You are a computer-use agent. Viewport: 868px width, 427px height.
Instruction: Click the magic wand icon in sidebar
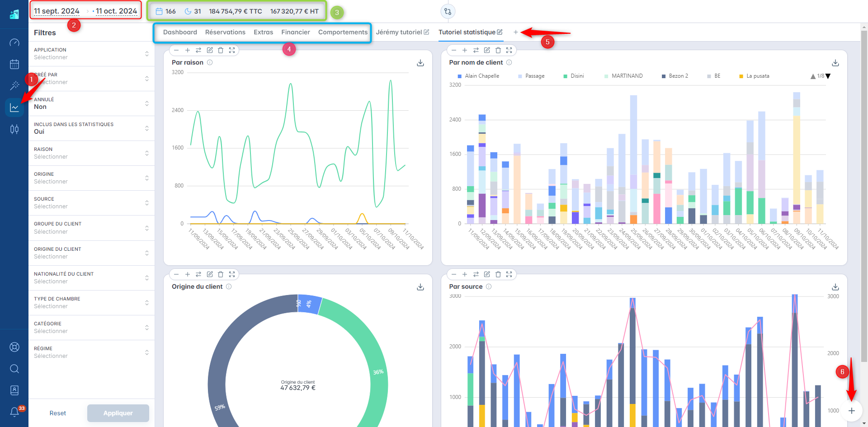click(x=14, y=85)
